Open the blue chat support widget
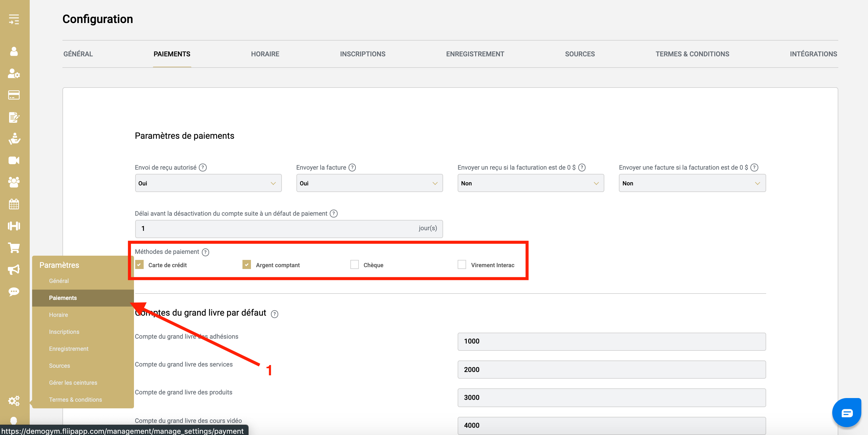868x435 pixels. point(846,413)
